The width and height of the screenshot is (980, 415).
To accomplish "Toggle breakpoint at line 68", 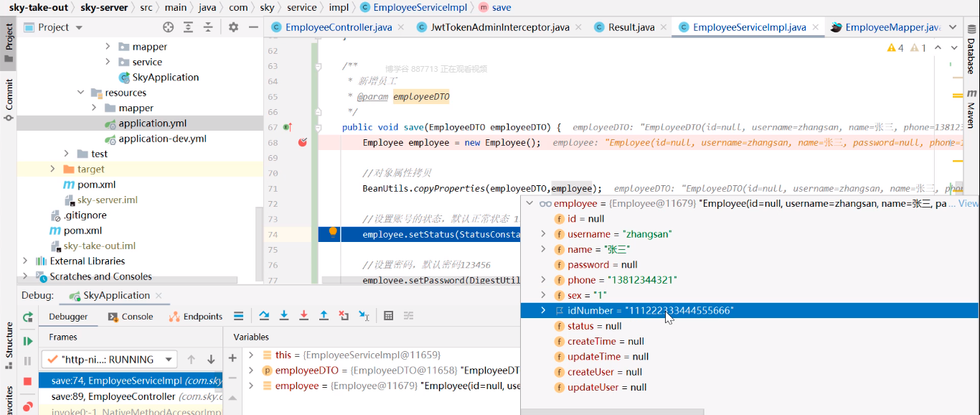I will pyautogui.click(x=303, y=142).
